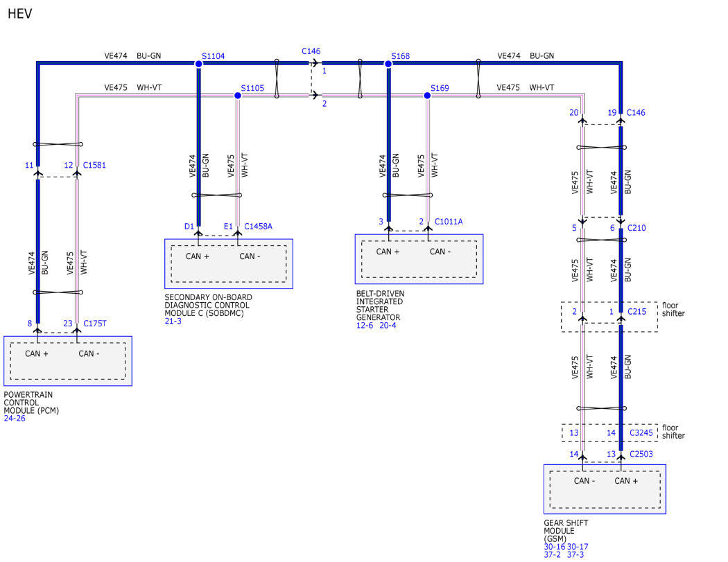Viewport: 728px width, 562px height.
Task: Open the C210 connector reference
Action: pos(636,228)
